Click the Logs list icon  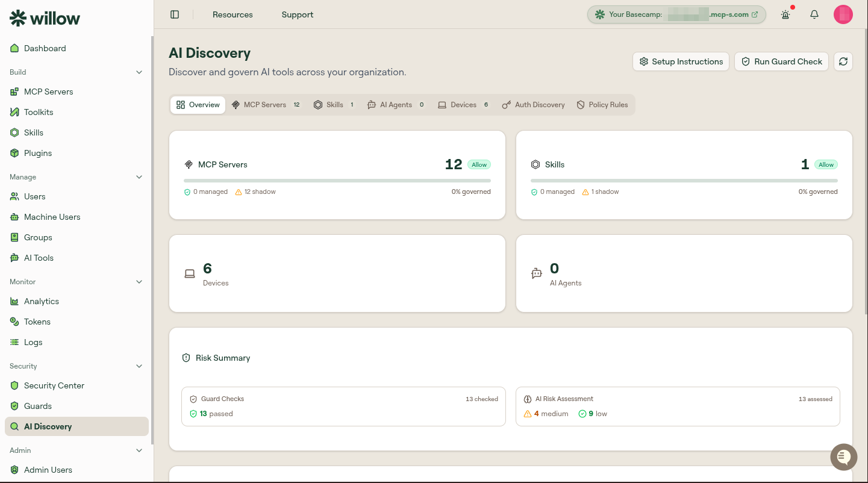[14, 342]
